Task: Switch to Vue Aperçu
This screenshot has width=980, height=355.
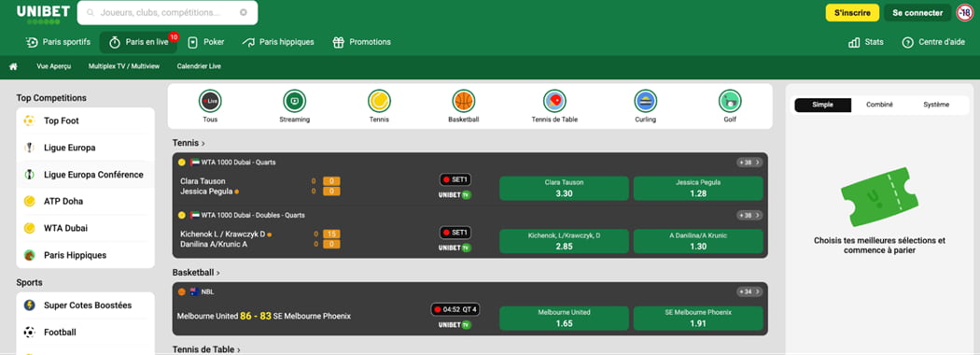Action: click(x=54, y=66)
